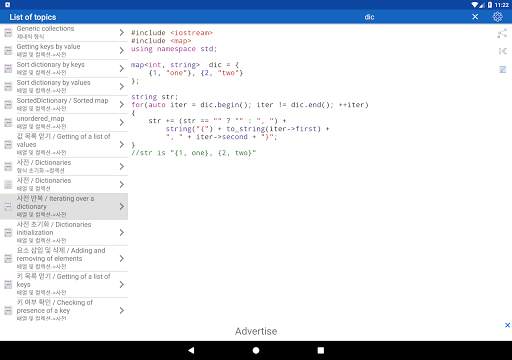Tap the topic icon beside 'unordered_map'
This screenshot has width=512, height=360.
(x=8, y=122)
